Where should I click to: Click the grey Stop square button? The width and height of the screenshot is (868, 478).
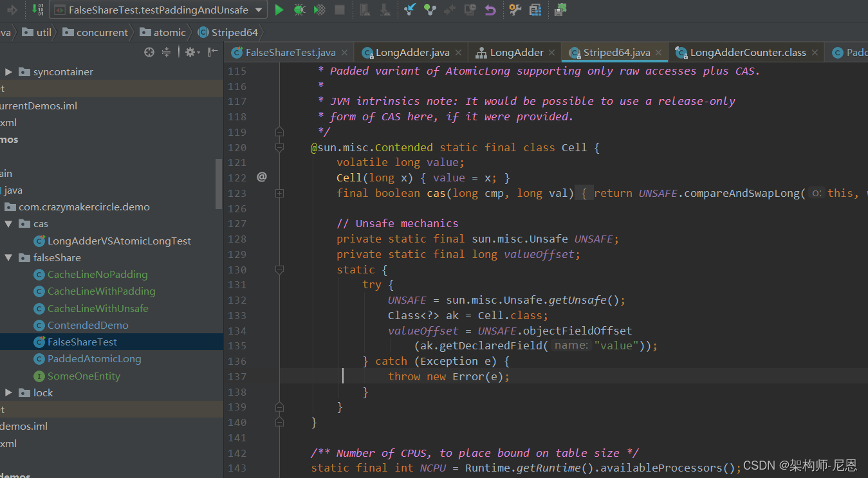click(x=340, y=10)
